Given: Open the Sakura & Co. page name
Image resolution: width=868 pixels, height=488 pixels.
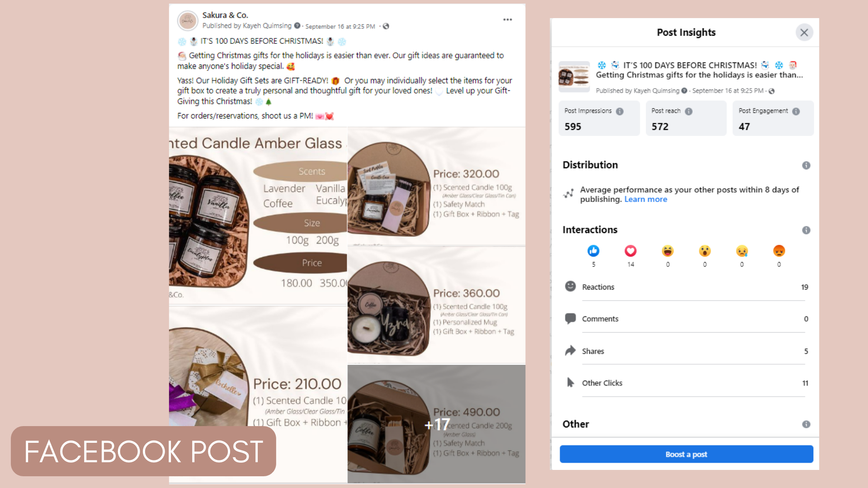Looking at the screenshot, I should [x=225, y=15].
